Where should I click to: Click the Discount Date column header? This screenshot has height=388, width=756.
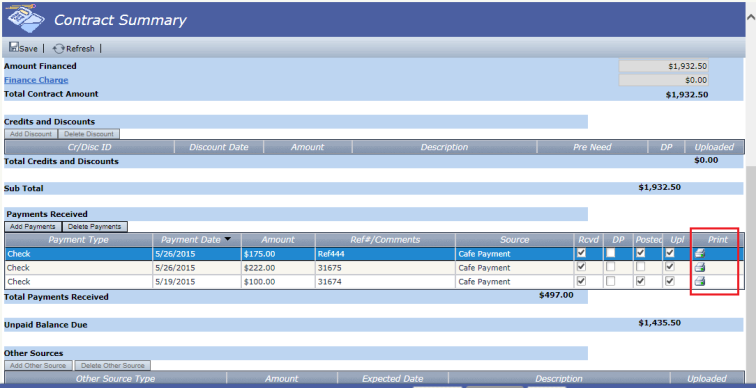click(x=219, y=147)
